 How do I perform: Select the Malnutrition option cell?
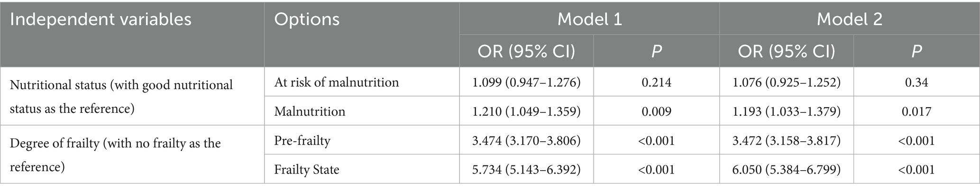310,111
